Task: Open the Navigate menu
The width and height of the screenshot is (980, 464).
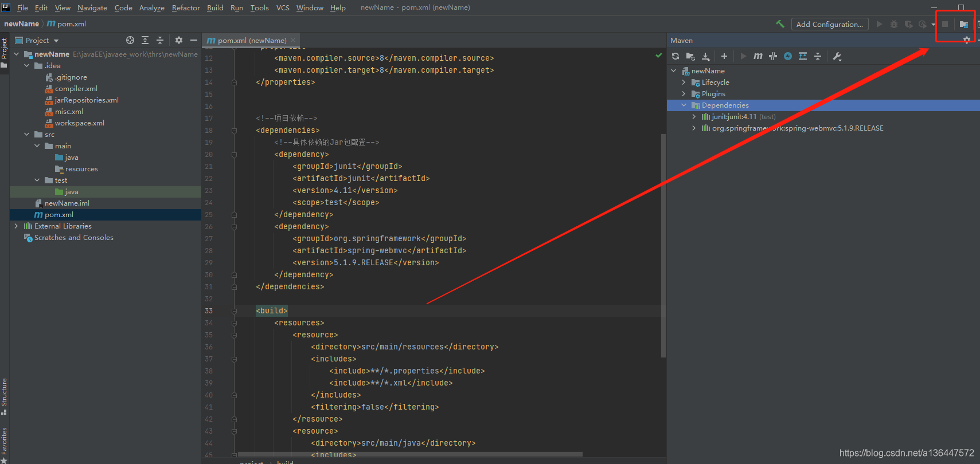Action: coord(92,7)
